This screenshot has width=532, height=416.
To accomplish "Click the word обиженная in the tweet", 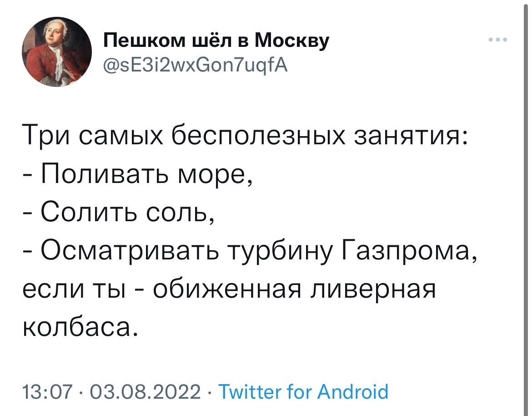I will tap(227, 291).
